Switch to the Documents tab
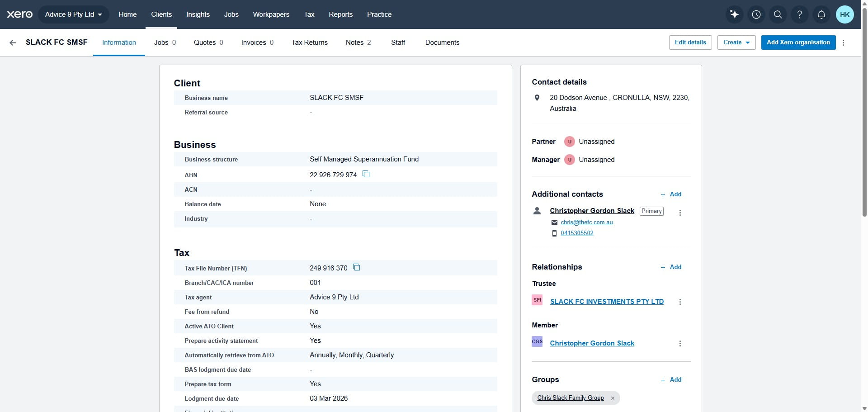This screenshot has width=868, height=412. coord(442,43)
